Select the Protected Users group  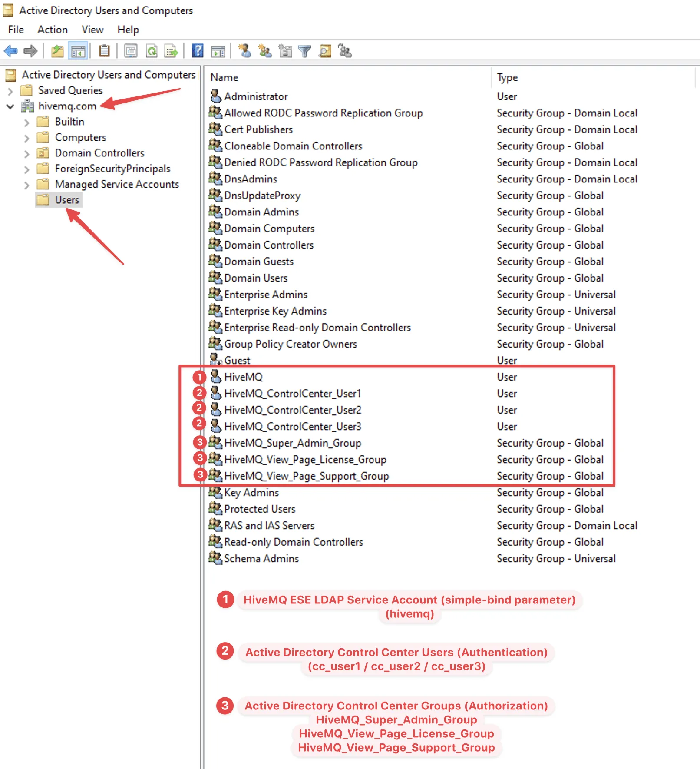(260, 509)
